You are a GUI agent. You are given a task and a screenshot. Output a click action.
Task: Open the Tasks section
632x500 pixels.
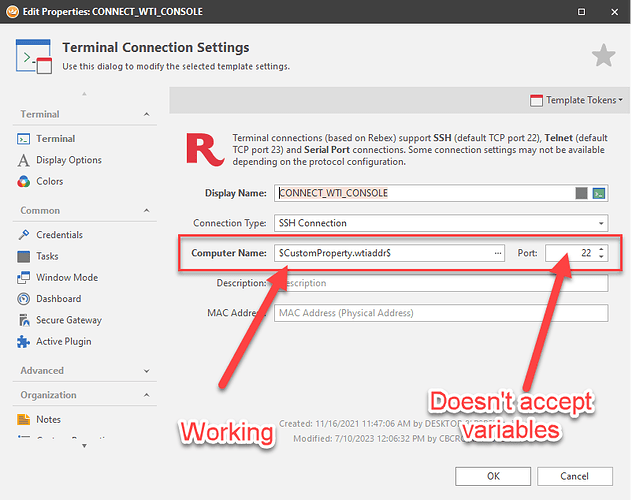[x=48, y=256]
